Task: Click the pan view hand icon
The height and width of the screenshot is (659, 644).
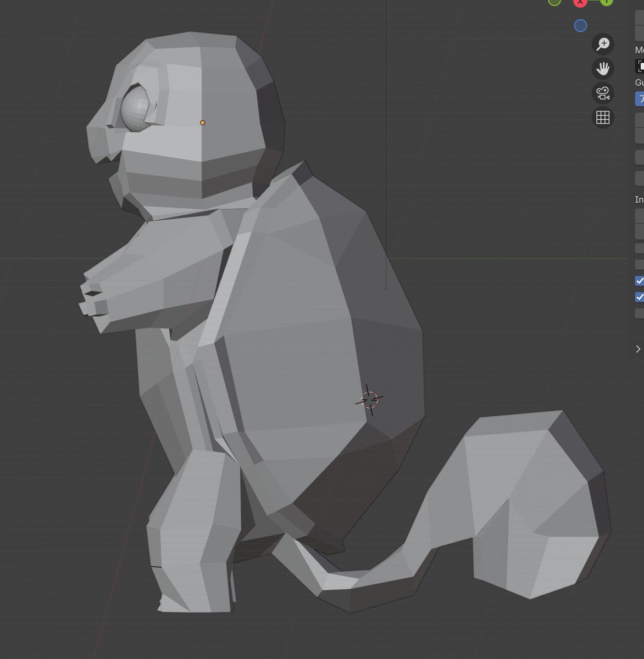Action: tap(603, 68)
